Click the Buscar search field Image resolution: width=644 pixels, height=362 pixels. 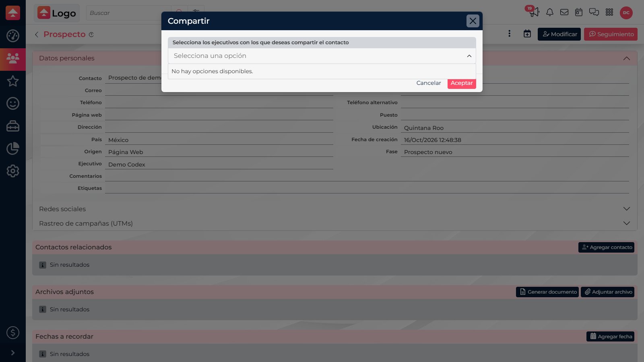pyautogui.click(x=129, y=13)
